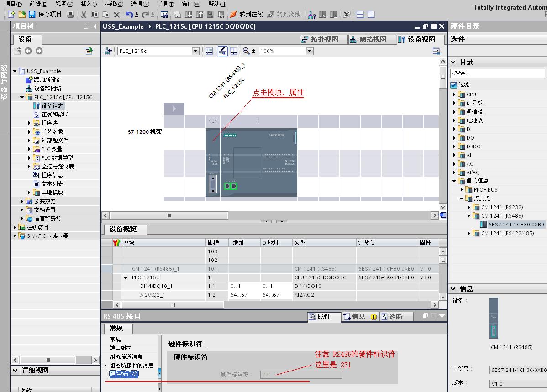Click the go to network view icon
This screenshot has height=392, width=547.
coord(108,51)
